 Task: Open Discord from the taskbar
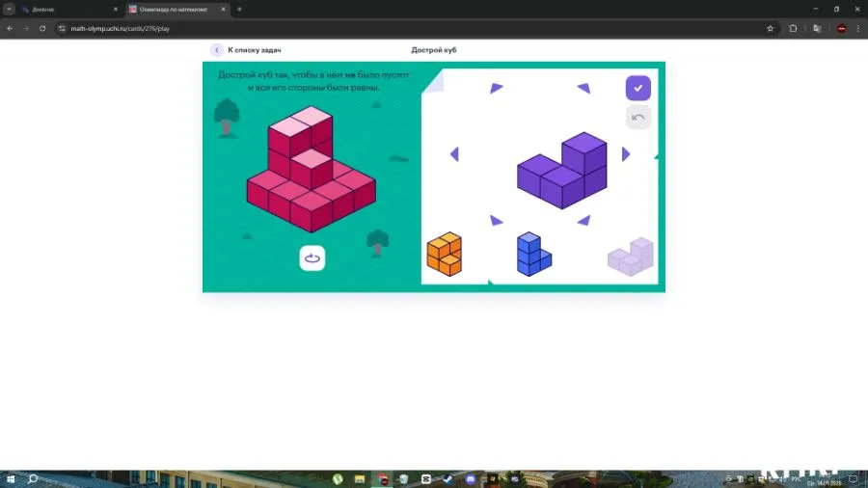click(x=470, y=479)
